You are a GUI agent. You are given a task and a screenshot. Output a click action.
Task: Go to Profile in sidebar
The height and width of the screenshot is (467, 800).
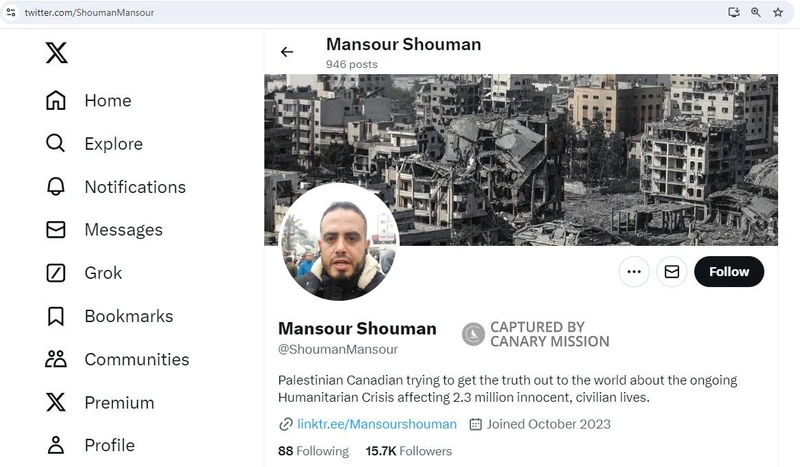(56, 445)
